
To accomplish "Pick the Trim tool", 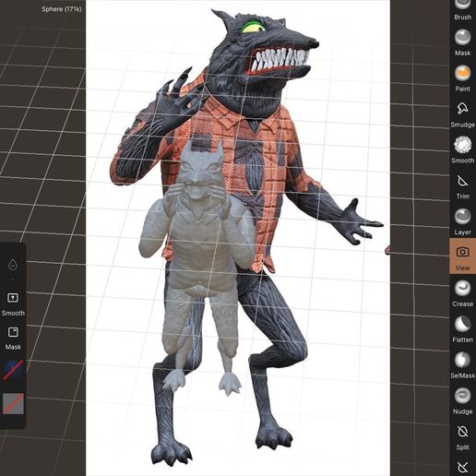I will [x=462, y=186].
